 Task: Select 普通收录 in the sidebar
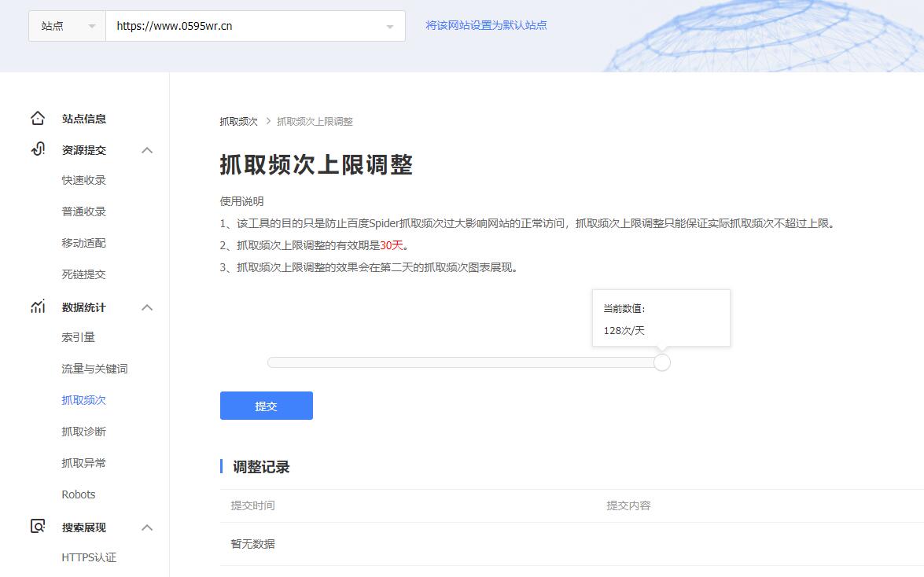tap(82, 211)
